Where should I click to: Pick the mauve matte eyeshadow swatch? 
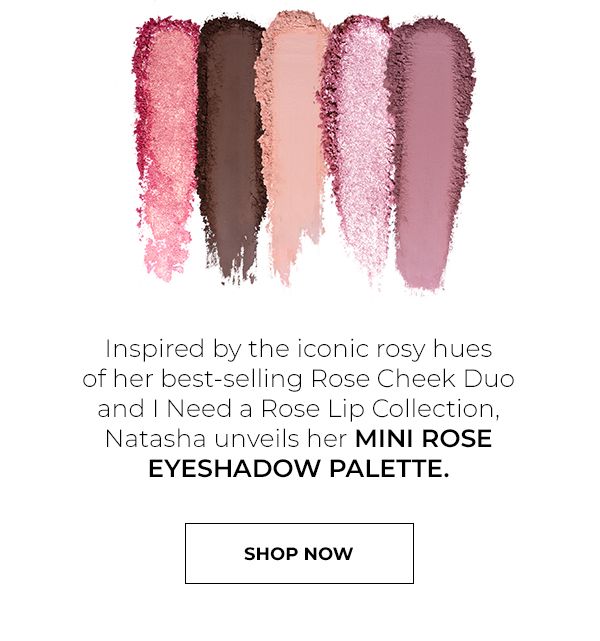[x=429, y=155]
